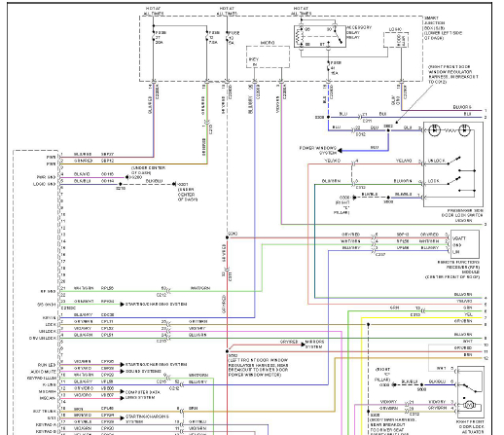
Task: Click RIGHT FRONT DOOR LOCK ACTUATOR caption
Action: pos(471,426)
